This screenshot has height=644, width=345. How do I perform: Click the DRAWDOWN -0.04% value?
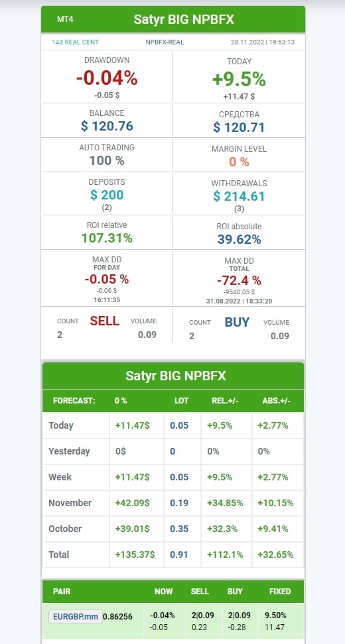pyautogui.click(x=107, y=78)
